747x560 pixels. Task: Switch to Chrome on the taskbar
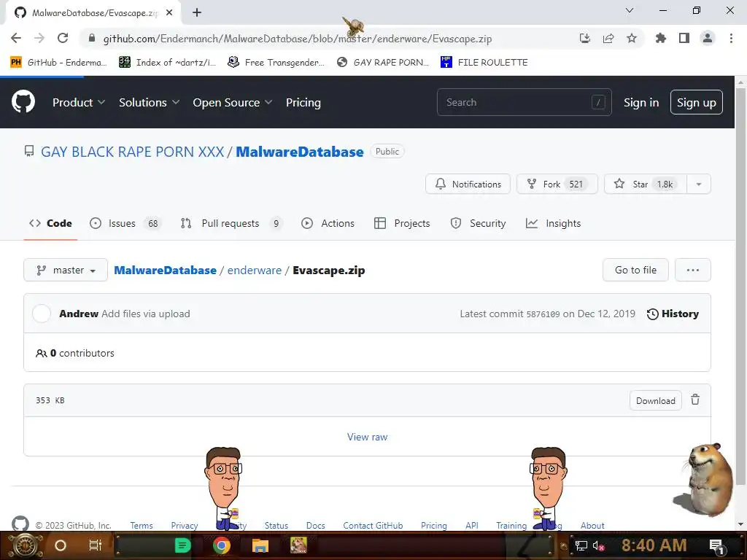pos(221,545)
